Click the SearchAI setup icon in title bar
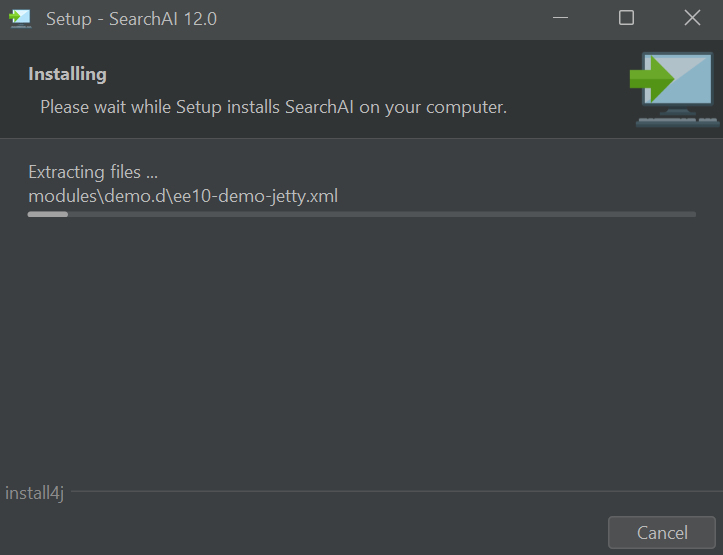The height and width of the screenshot is (555, 723). coord(20,18)
